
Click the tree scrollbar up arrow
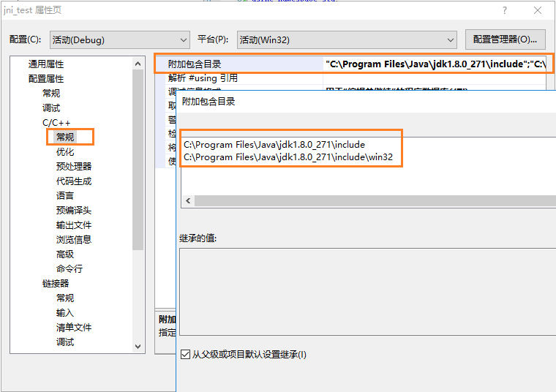click(138, 64)
